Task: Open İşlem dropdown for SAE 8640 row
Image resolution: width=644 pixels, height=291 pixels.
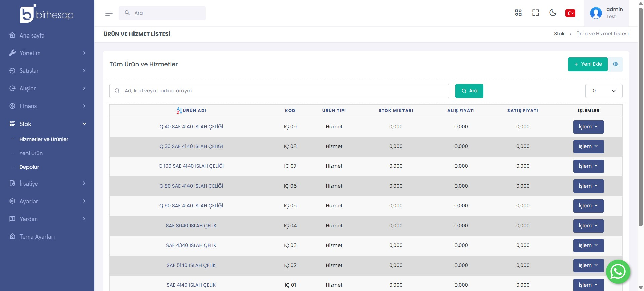Action: point(588,226)
